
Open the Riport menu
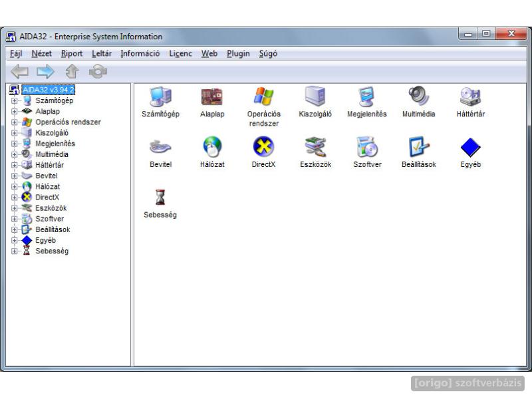tap(72, 54)
